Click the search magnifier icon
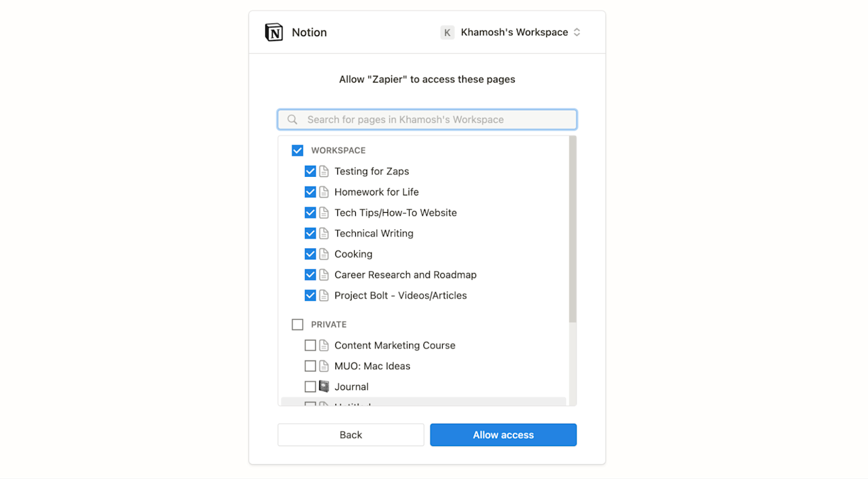Viewport: 868px width, 479px height. (292, 120)
